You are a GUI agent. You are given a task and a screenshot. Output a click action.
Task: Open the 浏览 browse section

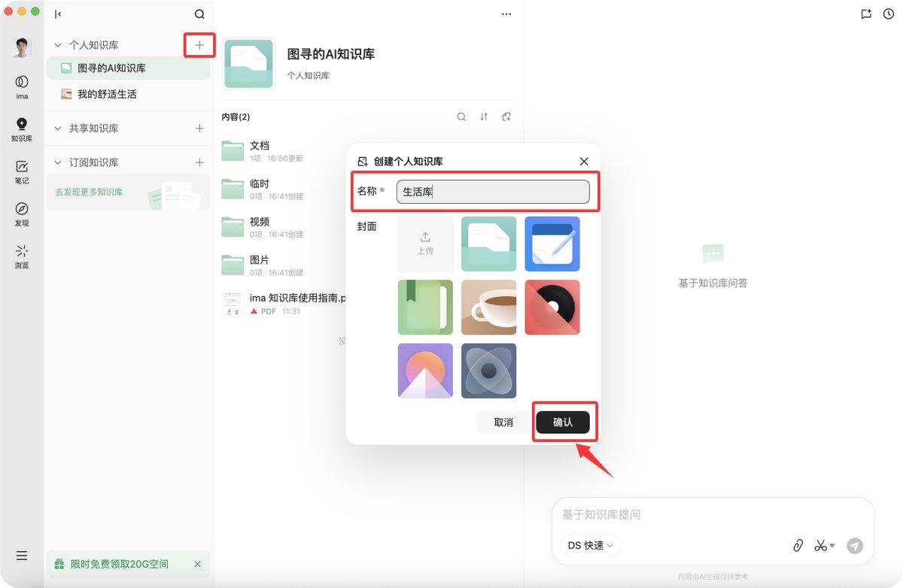(x=22, y=256)
